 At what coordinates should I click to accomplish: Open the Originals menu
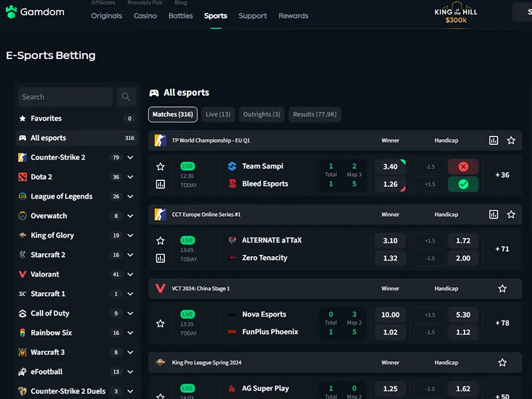click(106, 16)
